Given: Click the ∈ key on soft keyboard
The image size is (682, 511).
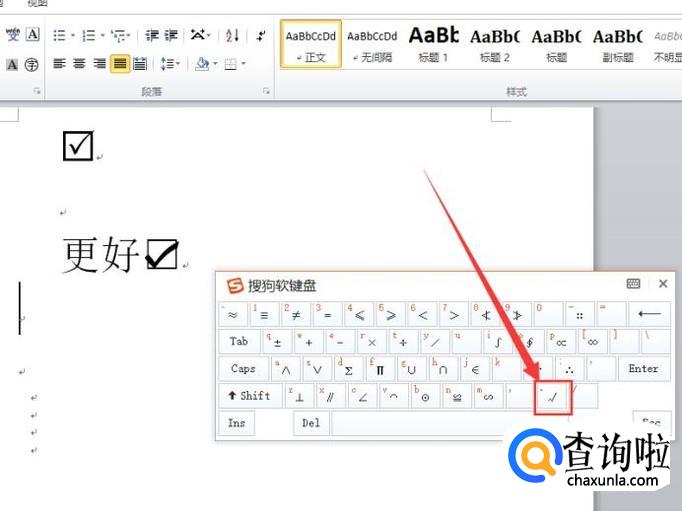Looking at the screenshot, I should point(475,369).
